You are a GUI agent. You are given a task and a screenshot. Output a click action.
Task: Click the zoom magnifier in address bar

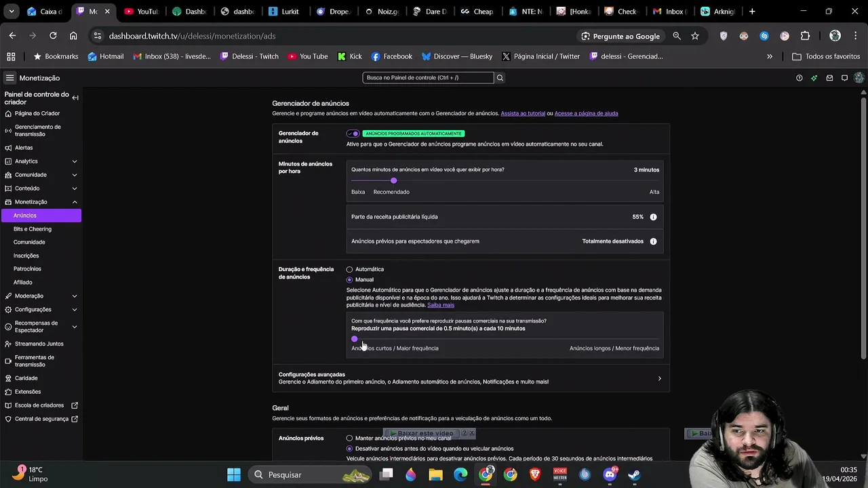(x=676, y=36)
